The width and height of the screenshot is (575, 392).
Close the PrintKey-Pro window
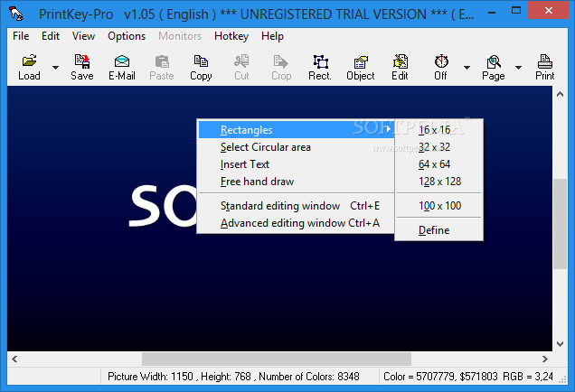tap(548, 11)
